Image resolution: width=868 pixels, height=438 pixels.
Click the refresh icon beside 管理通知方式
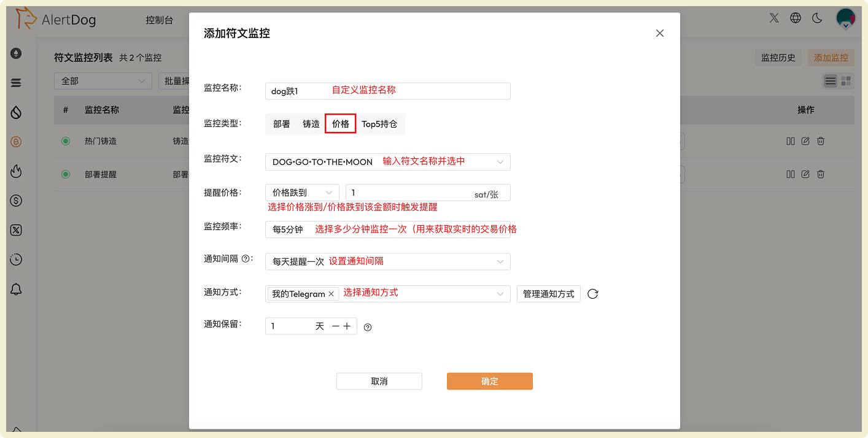pyautogui.click(x=592, y=294)
